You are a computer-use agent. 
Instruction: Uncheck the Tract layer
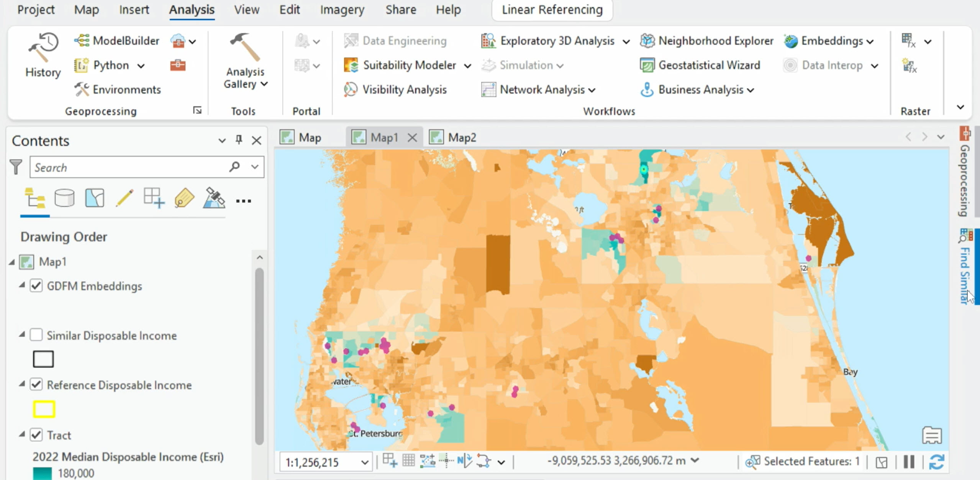(x=36, y=435)
